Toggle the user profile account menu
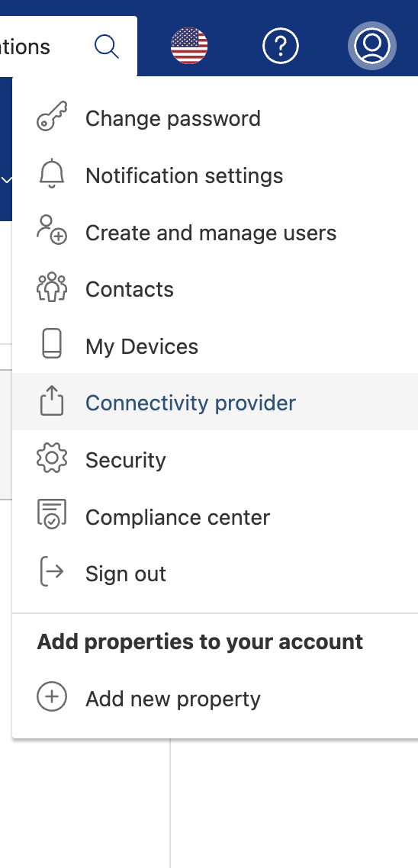 point(372,46)
